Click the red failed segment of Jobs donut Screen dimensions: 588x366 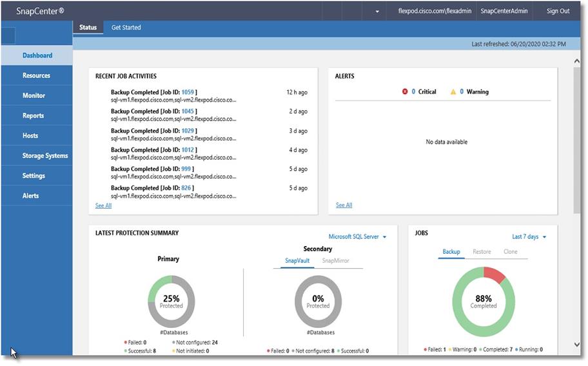[x=494, y=274]
